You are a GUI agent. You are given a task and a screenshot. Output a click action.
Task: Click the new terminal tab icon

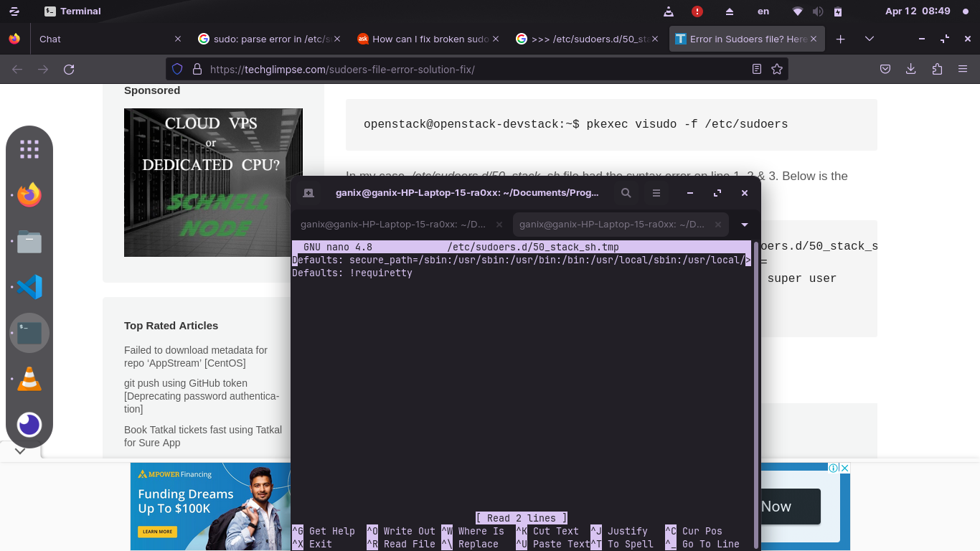click(x=308, y=193)
